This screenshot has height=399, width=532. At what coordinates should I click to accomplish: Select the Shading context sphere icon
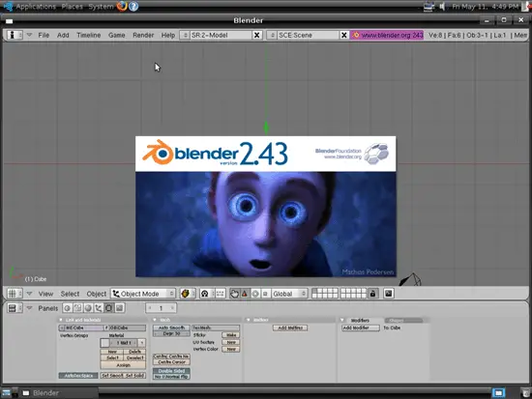click(88, 308)
